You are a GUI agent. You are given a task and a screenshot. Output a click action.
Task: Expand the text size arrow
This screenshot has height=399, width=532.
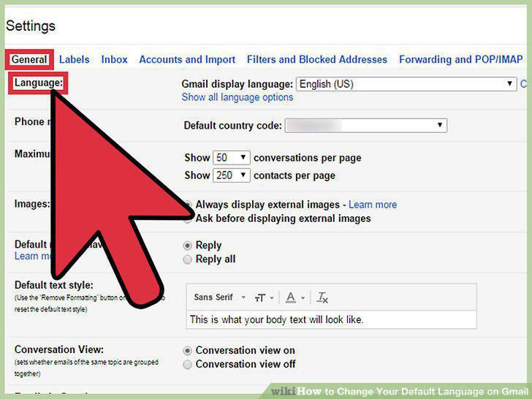point(272,298)
